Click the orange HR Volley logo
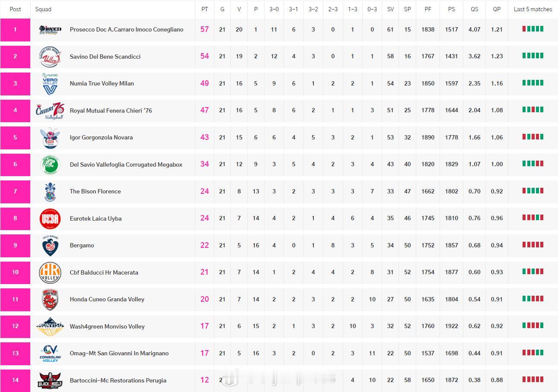Screen dimensions: 558x392 50,272
